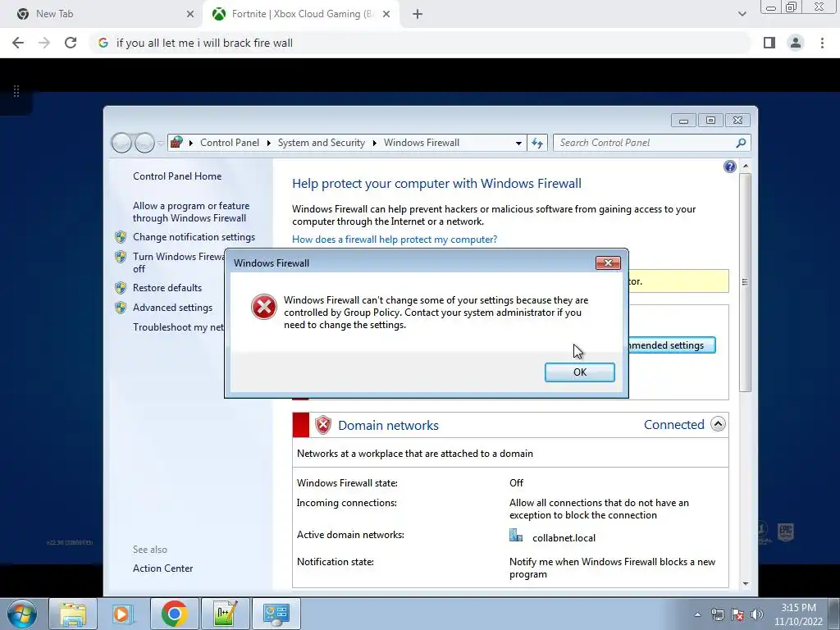This screenshot has width=840, height=630.
Task: Click shield icon beside Change notification settings
Action: (121, 237)
